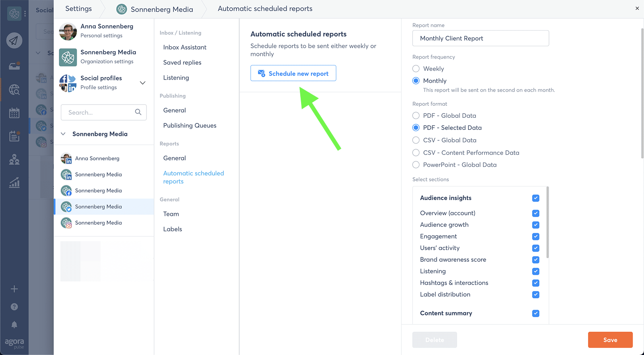Select Sonnenberg Media LinkedIn profile

point(104,174)
